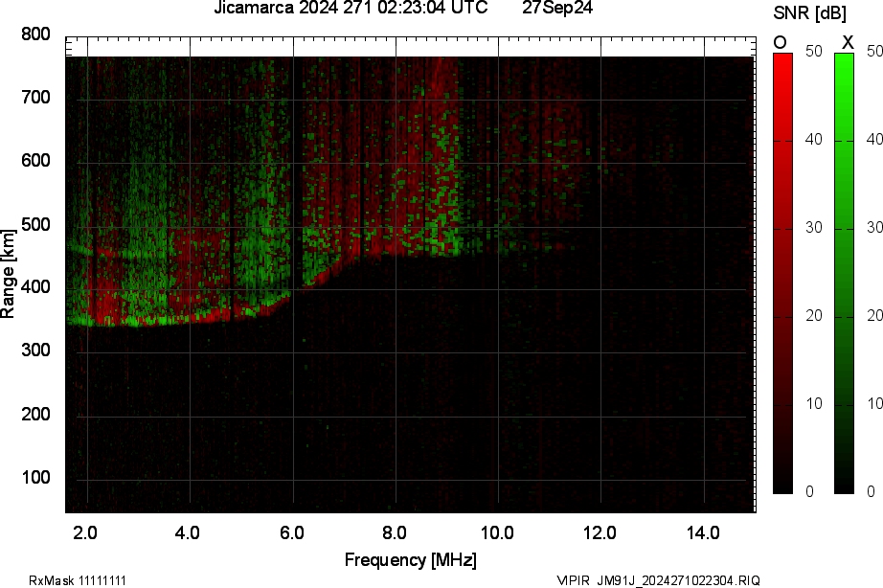Click the 100 range tick label
Screen dimensions: 883x588
click(x=35, y=478)
